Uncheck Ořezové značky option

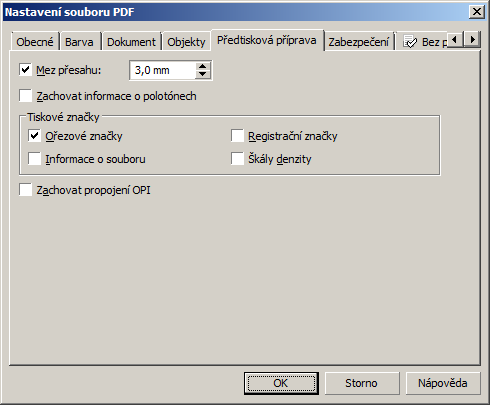click(34, 136)
